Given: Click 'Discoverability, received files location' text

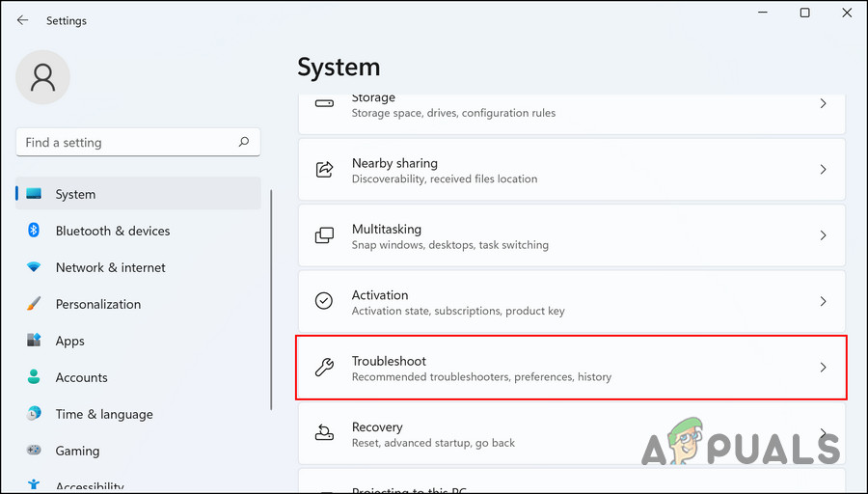Looking at the screenshot, I should coord(445,178).
